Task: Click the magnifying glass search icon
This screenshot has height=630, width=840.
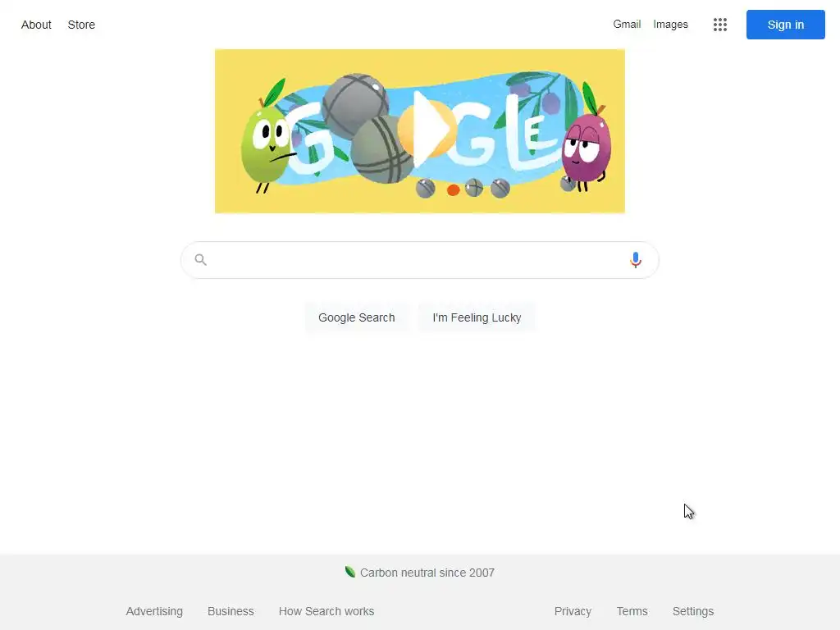Action: tap(200, 260)
